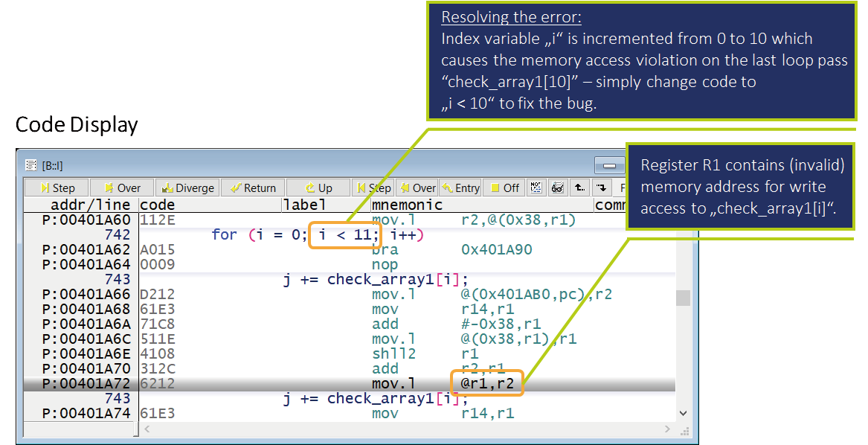Click the glasses icon in toolbar
Screen dimensions: 868x445
(x=556, y=188)
